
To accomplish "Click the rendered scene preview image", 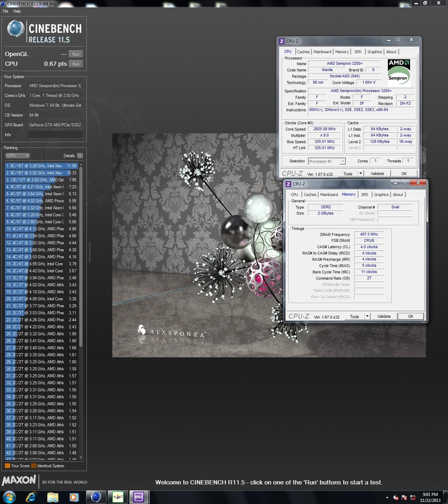I will 269,245.
